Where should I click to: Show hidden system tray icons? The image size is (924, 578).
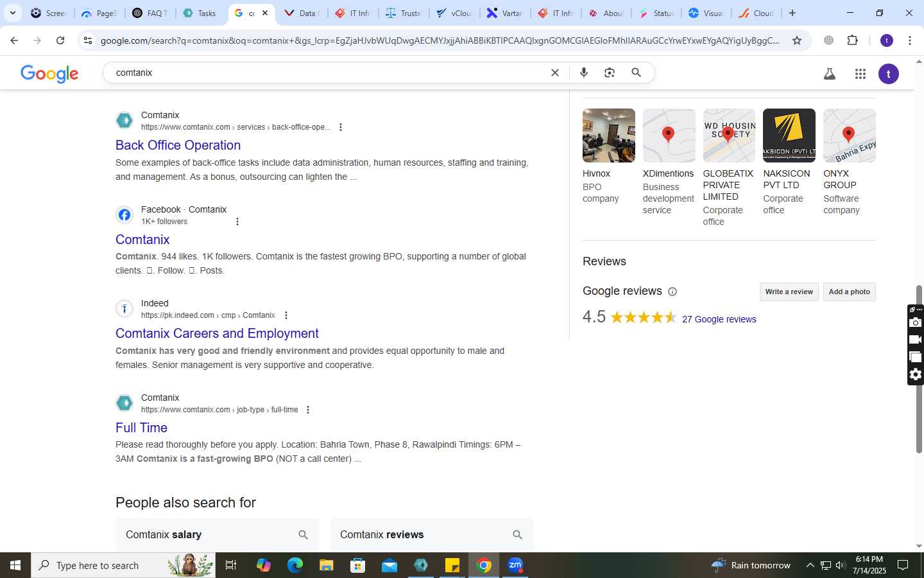click(x=810, y=565)
